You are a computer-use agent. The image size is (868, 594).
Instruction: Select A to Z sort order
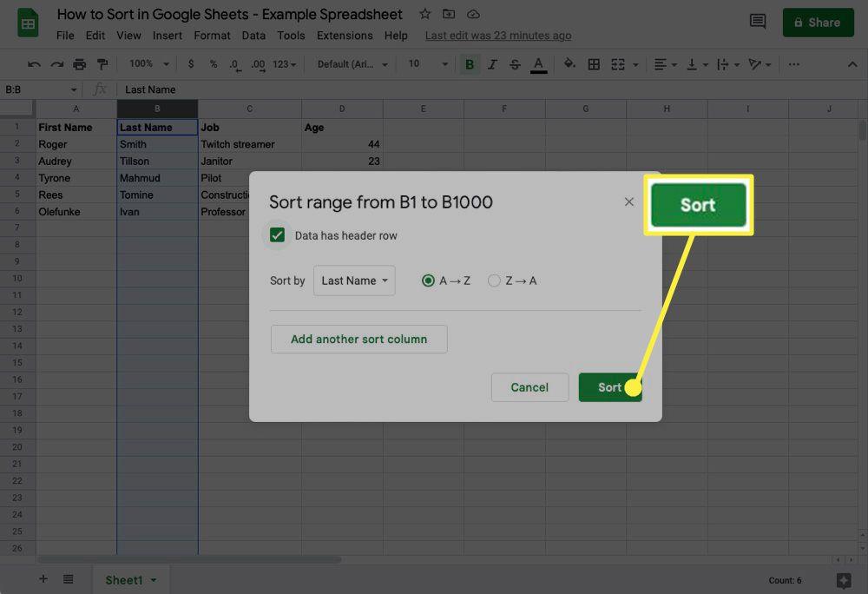coord(428,280)
